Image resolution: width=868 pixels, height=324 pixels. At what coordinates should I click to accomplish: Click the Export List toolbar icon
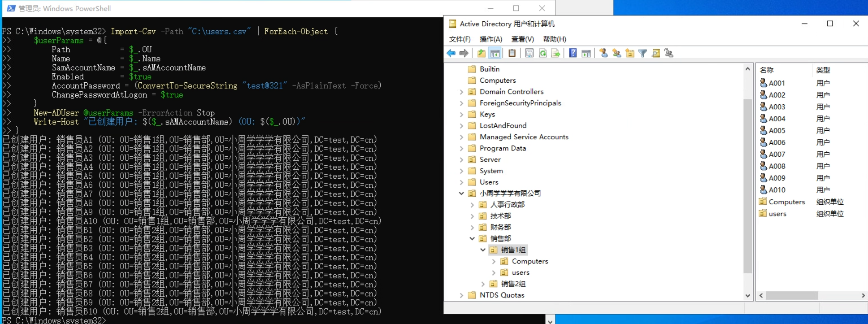point(556,53)
